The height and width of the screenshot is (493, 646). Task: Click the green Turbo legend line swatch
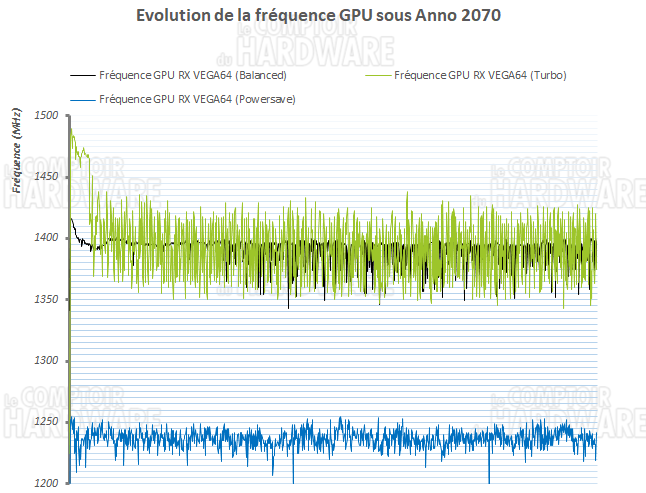click(x=378, y=76)
